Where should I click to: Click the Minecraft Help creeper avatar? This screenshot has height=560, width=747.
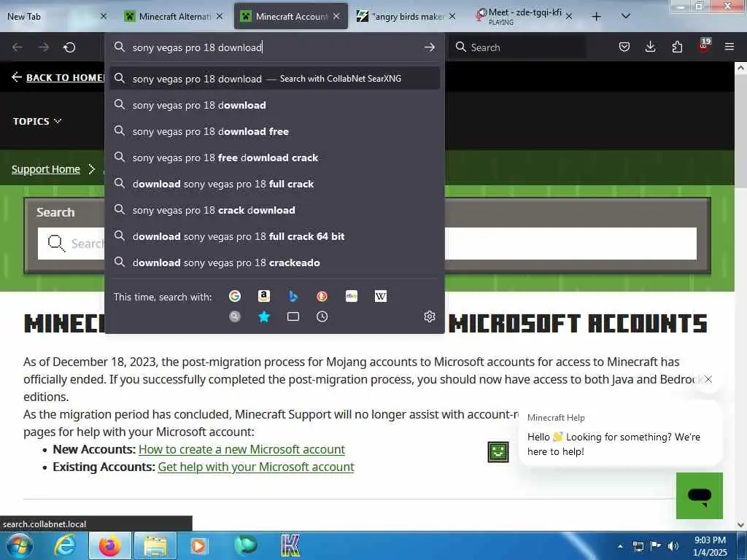[498, 452]
